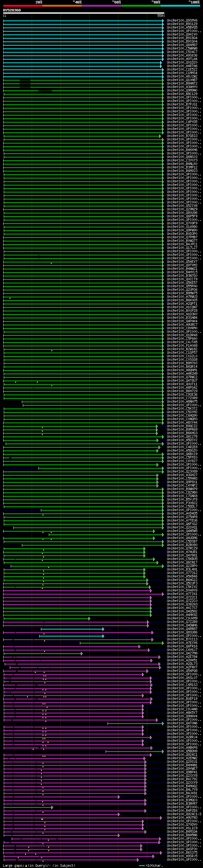Image resolution: width=203 pixels, height=868 pixels.
Task: Open hit UniRef100_B2B080
Action: tap(182, 545)
